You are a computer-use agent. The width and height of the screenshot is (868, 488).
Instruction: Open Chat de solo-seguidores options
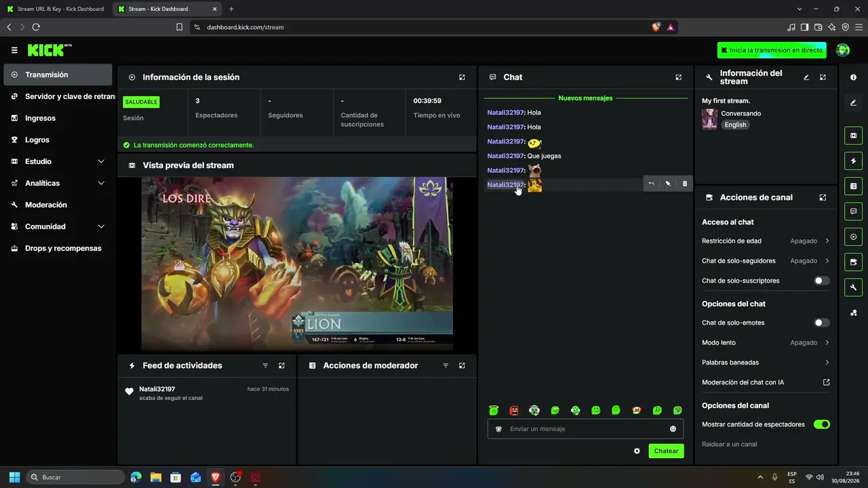[766, 261]
